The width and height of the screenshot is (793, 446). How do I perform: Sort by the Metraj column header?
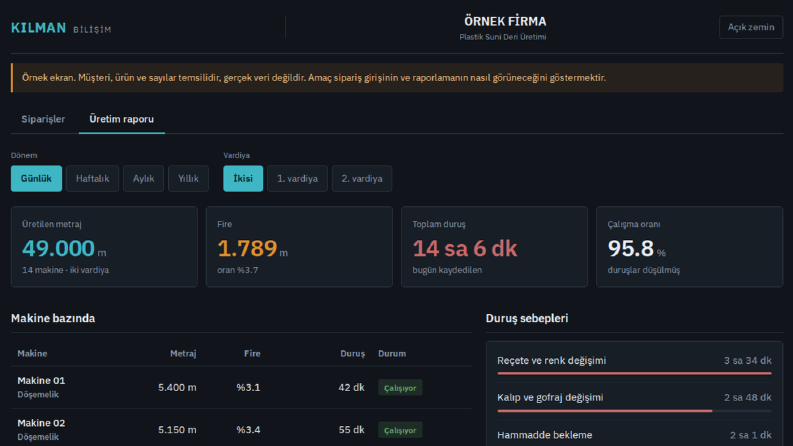183,353
